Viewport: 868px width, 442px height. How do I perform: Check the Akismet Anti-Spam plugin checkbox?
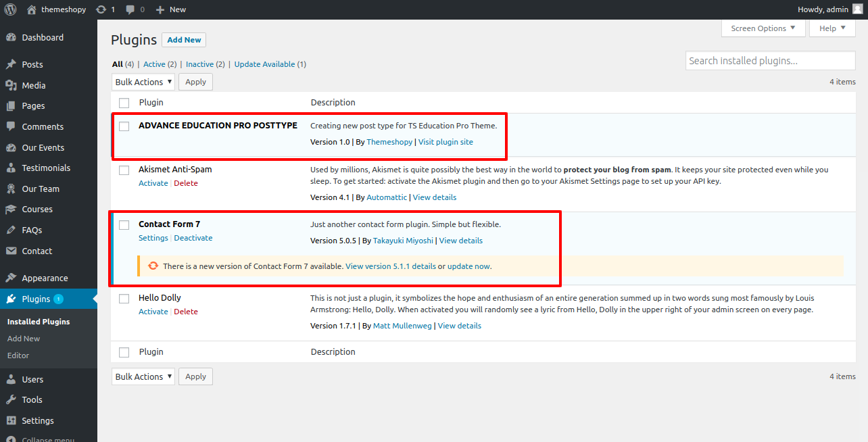tap(124, 170)
